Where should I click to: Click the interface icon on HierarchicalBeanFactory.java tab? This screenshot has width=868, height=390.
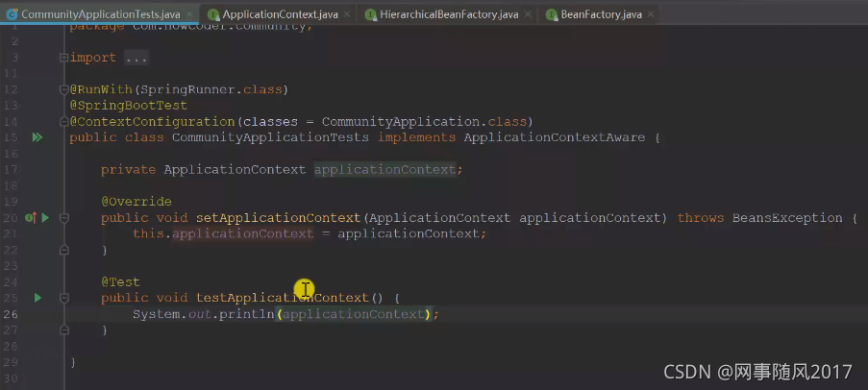(371, 15)
